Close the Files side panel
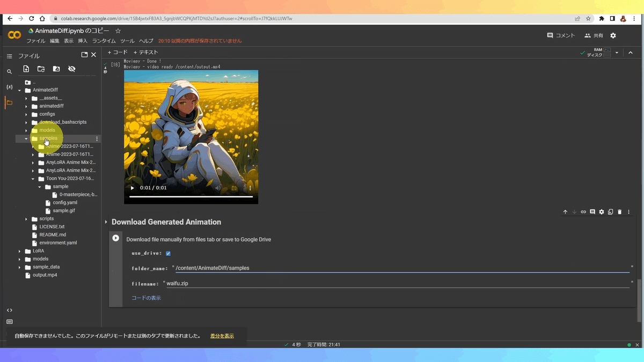Image resolution: width=644 pixels, height=362 pixels. (94, 55)
